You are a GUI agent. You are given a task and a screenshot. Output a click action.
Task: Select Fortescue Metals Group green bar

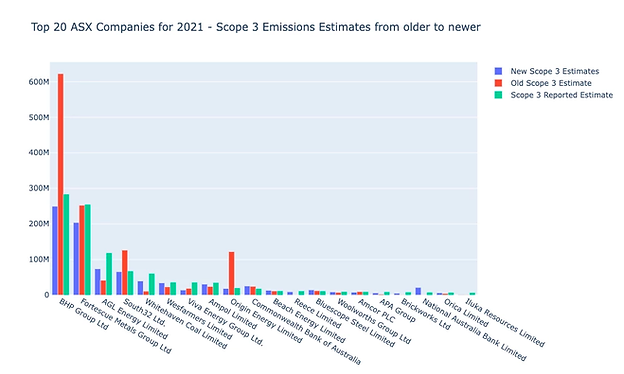(x=88, y=250)
